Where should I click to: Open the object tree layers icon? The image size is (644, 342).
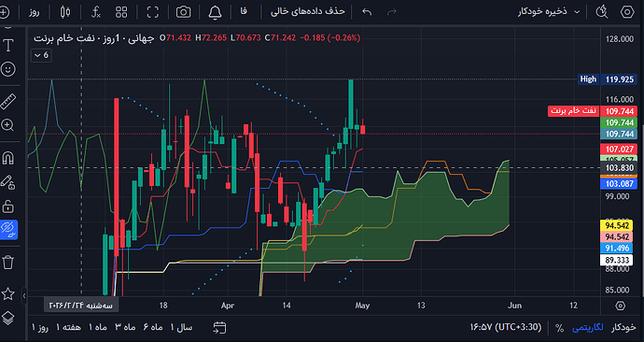click(x=8, y=318)
